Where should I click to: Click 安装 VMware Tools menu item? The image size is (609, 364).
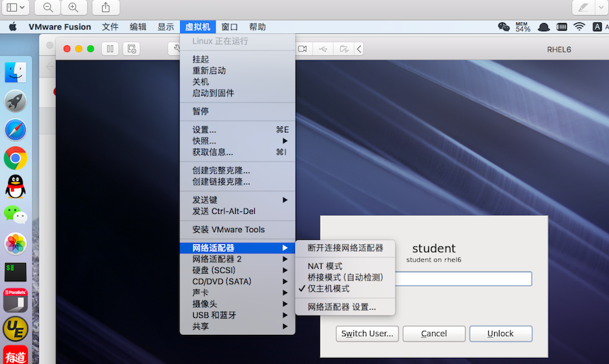(x=228, y=230)
